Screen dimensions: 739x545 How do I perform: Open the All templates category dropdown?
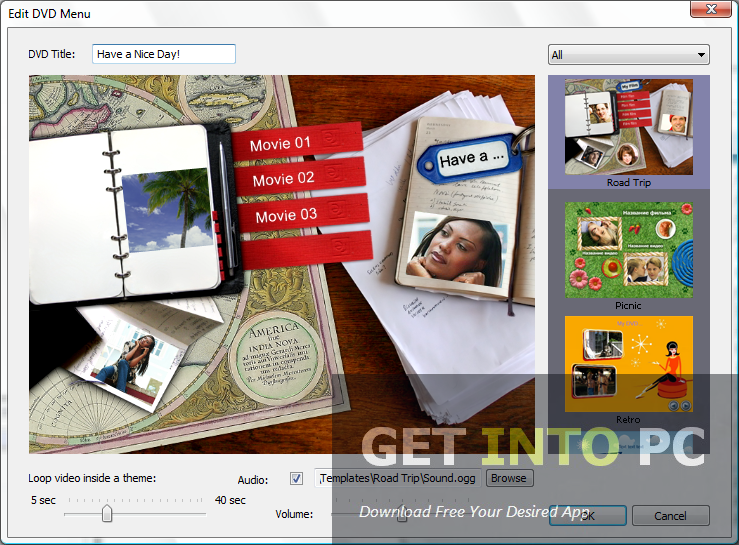pos(628,55)
